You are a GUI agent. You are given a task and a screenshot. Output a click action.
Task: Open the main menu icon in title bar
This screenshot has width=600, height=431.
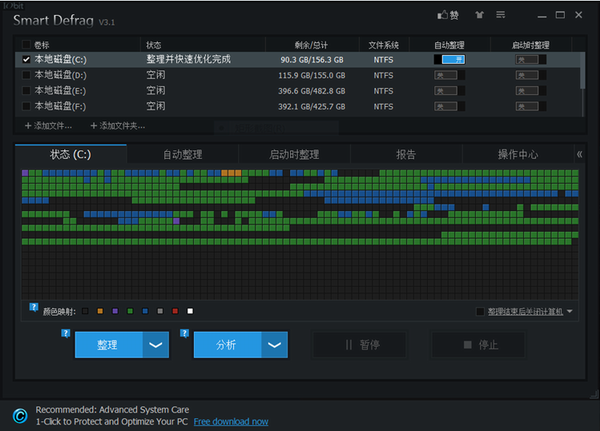tap(501, 15)
